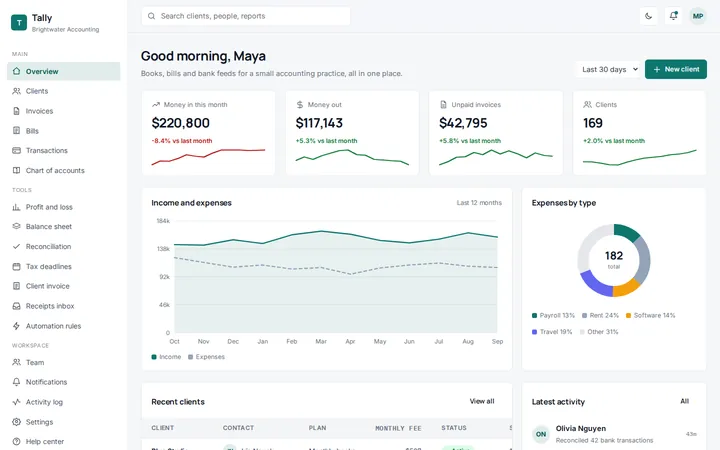Click the Chart of accounts book icon
This screenshot has height=450, width=720.
click(17, 170)
